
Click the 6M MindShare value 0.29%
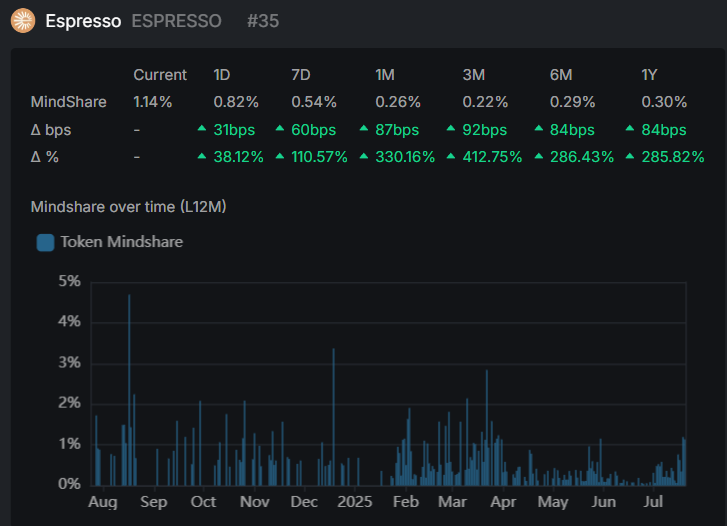[x=572, y=102]
